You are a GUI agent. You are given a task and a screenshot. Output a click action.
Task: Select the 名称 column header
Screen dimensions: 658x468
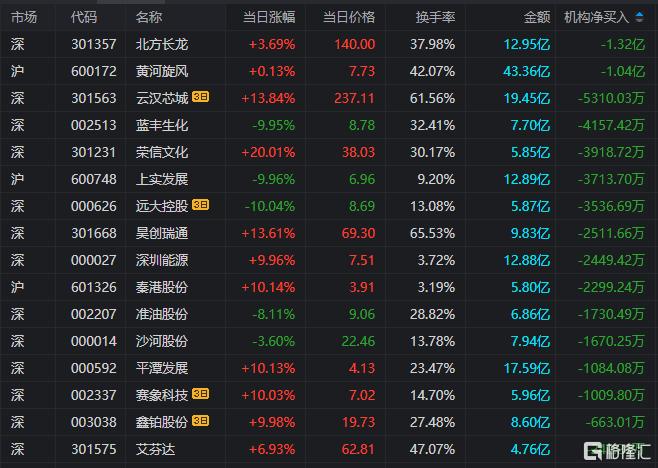click(x=149, y=17)
